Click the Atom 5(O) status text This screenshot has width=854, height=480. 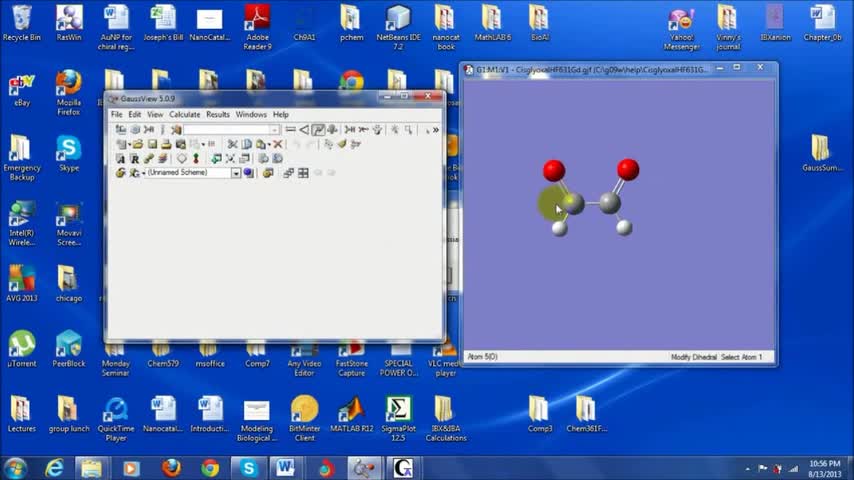pos(483,357)
